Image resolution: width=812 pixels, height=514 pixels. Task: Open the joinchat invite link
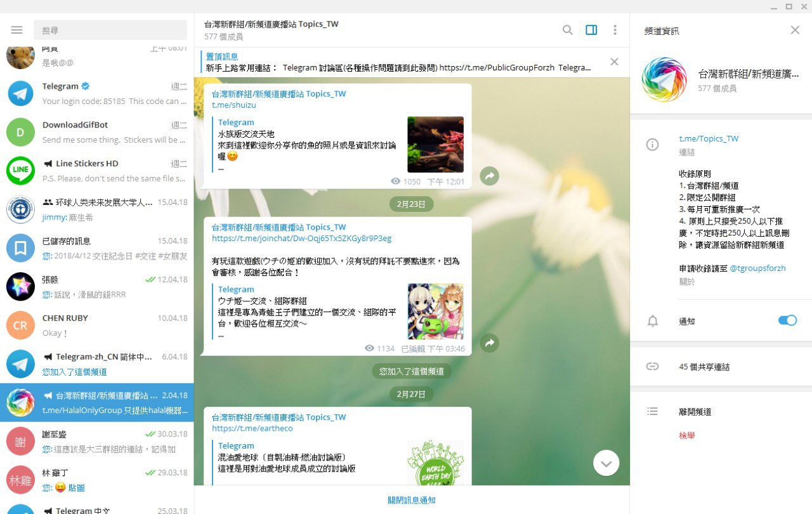pos(301,239)
